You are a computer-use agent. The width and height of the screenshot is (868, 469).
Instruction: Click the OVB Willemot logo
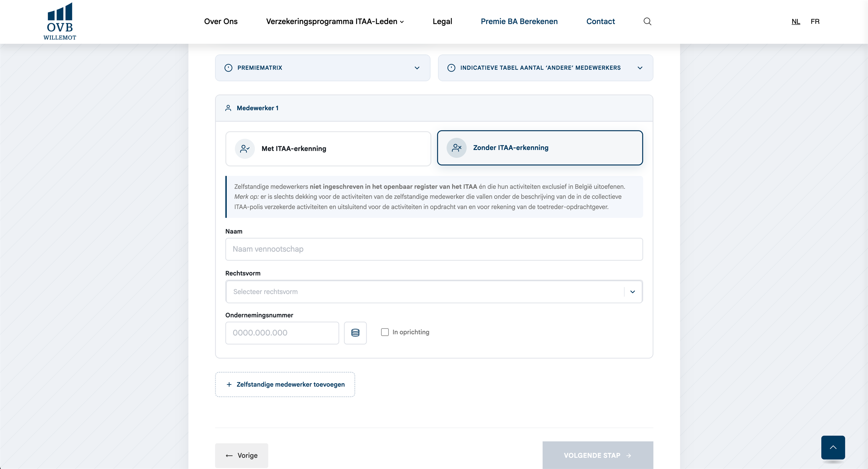click(x=60, y=21)
